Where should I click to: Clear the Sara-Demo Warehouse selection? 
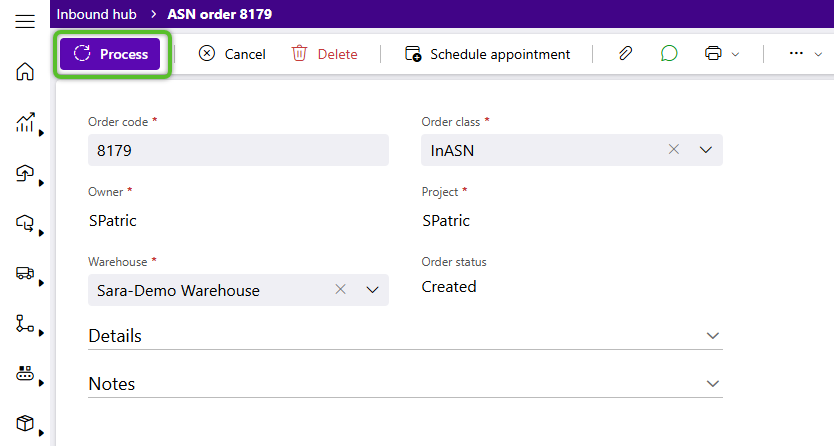(x=340, y=289)
